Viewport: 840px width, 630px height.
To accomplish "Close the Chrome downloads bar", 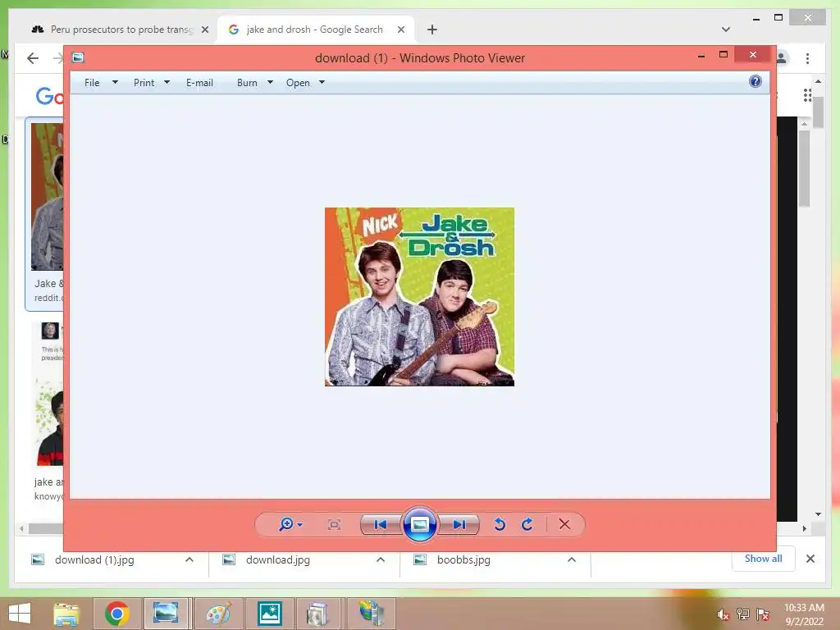I will pyautogui.click(x=810, y=559).
